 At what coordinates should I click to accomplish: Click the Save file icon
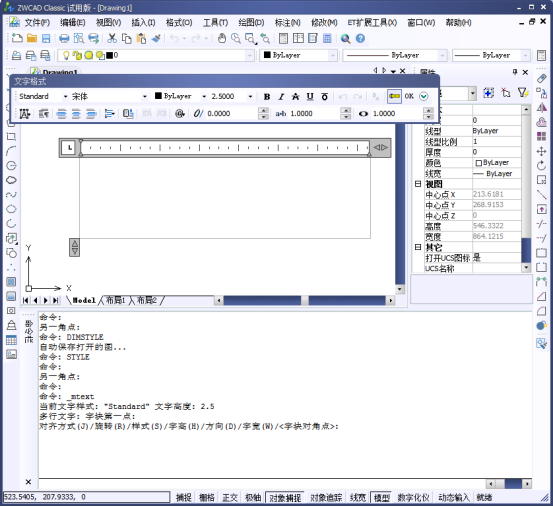46,38
